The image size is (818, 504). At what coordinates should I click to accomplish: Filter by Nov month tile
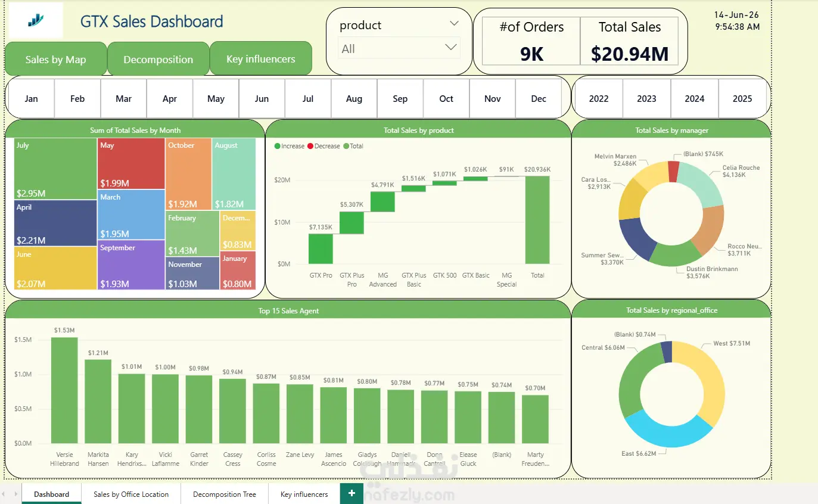[x=493, y=98]
